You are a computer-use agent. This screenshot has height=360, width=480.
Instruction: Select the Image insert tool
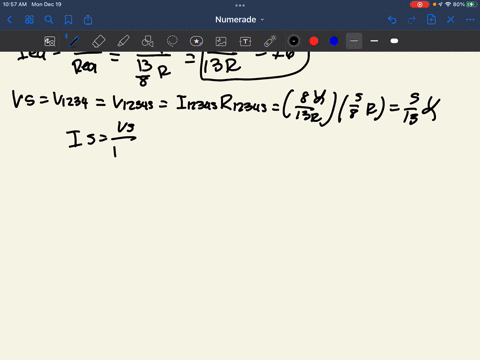[x=221, y=41]
